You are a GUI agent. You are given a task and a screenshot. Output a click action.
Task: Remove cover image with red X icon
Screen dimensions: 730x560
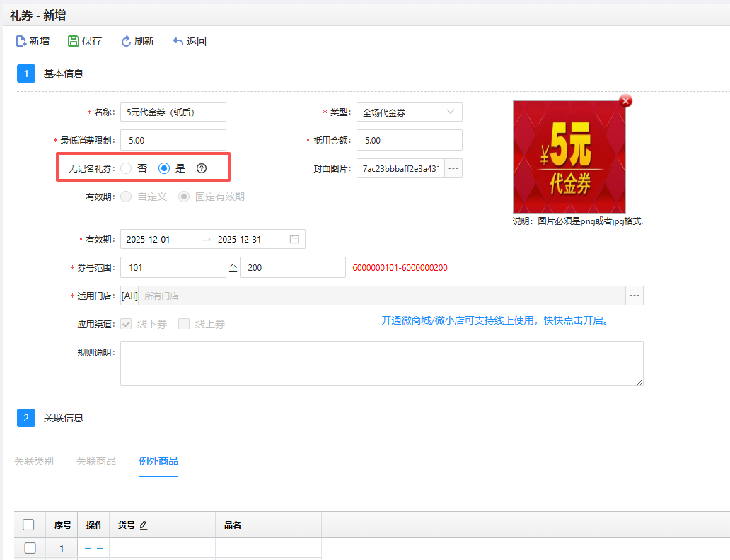point(625,101)
